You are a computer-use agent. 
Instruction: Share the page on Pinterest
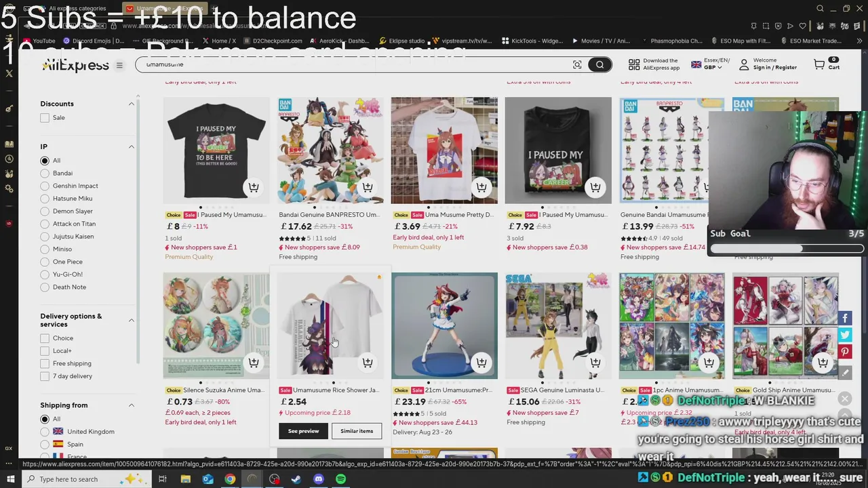pos(845,352)
